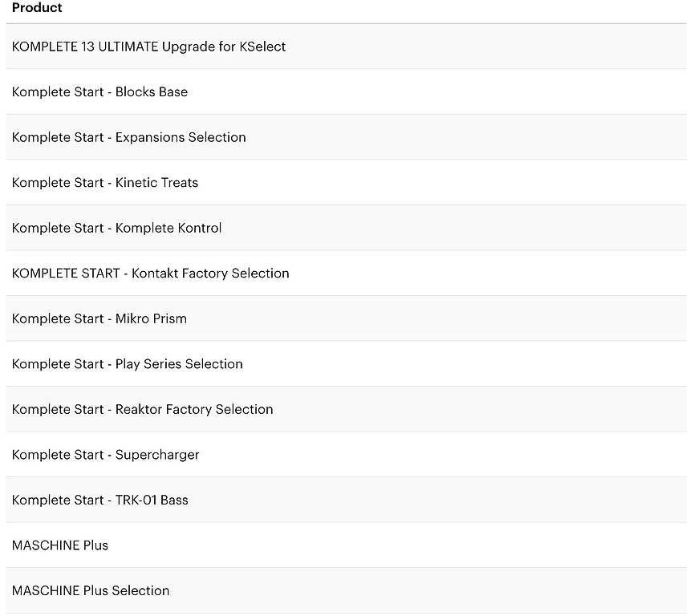This screenshot has height=616, width=694.
Task: Select KOMPLETE 13 ULTIMATE Upgrade for KSelect row
Action: click(347, 47)
